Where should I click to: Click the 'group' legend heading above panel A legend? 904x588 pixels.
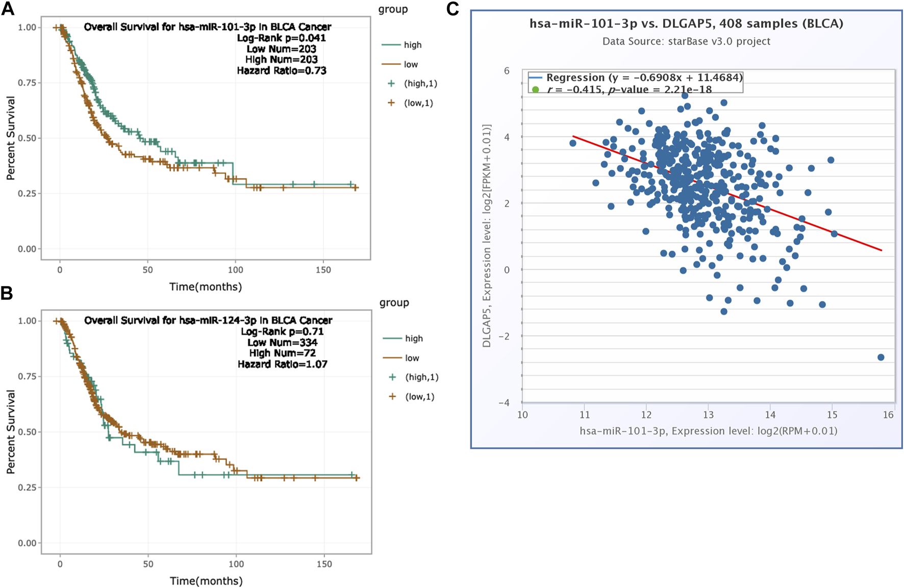pyautogui.click(x=393, y=9)
